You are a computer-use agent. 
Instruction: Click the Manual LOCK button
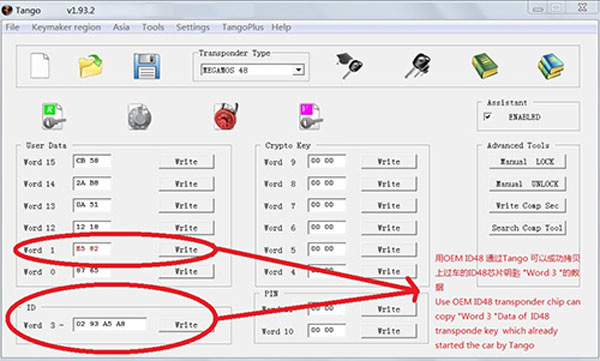(527, 162)
